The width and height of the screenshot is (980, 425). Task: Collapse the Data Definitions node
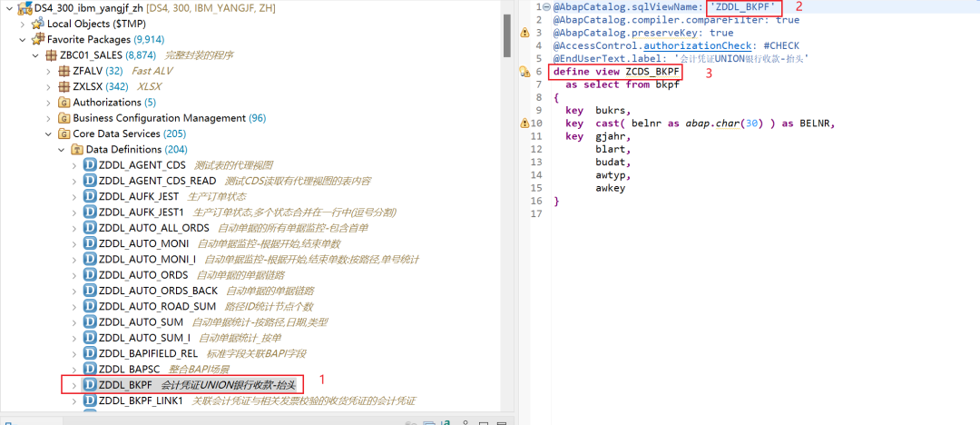[62, 150]
